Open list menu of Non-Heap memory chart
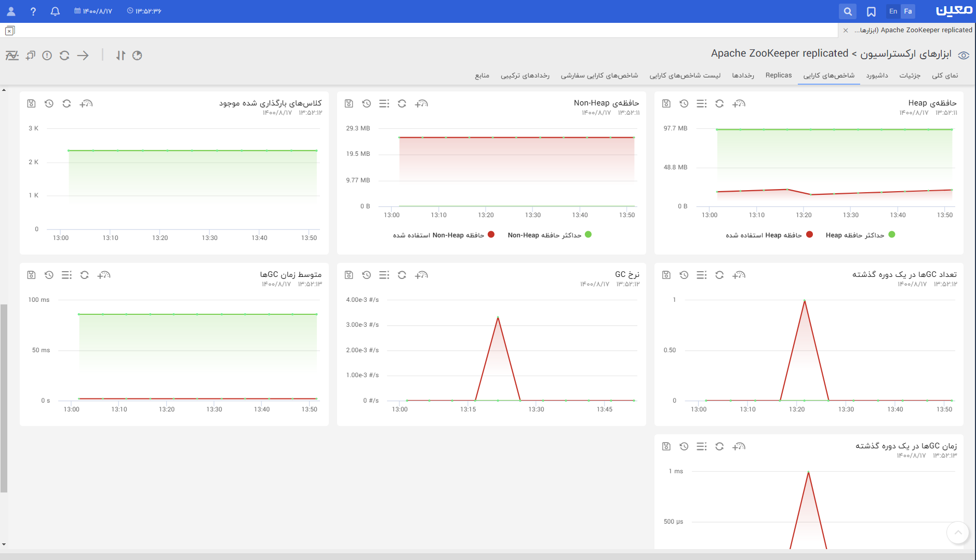This screenshot has height=560, width=976. (384, 103)
